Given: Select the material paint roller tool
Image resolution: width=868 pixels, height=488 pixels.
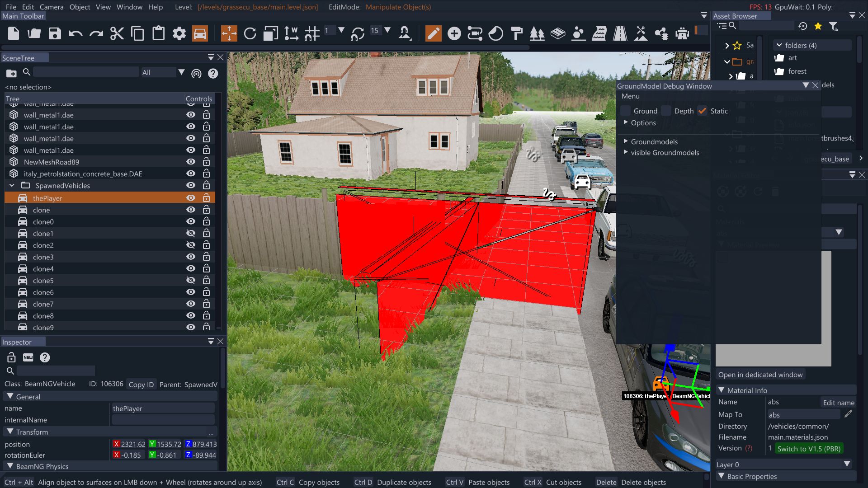Looking at the screenshot, I should coord(516,33).
